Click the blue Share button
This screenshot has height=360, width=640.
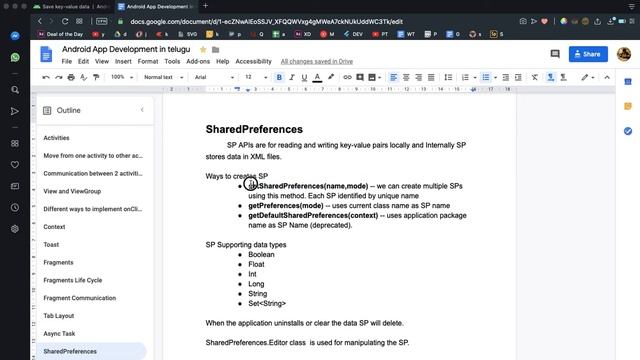pos(588,54)
